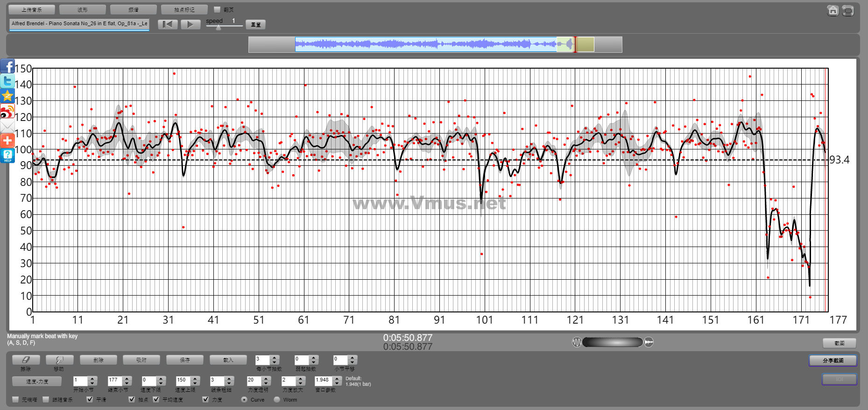Image resolution: width=868 pixels, height=410 pixels.
Task: Select the eraser (擦除) tool
Action: pos(26,360)
